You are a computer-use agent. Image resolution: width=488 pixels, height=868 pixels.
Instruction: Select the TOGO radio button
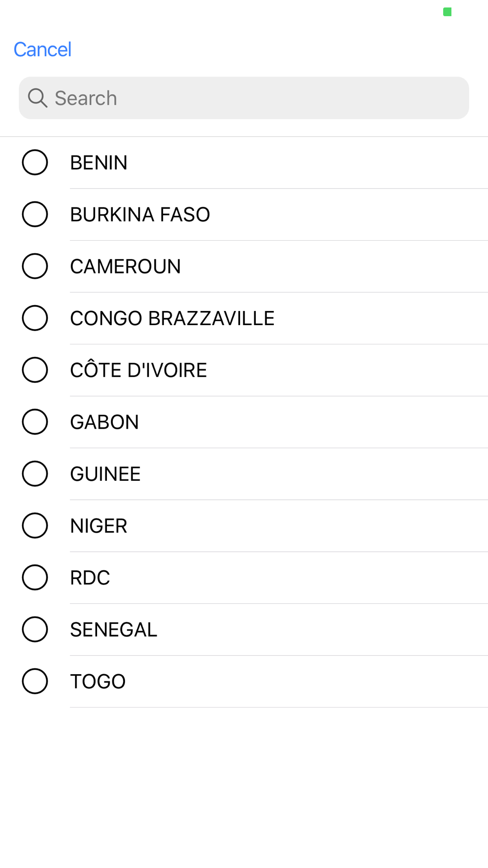pyautogui.click(x=35, y=681)
